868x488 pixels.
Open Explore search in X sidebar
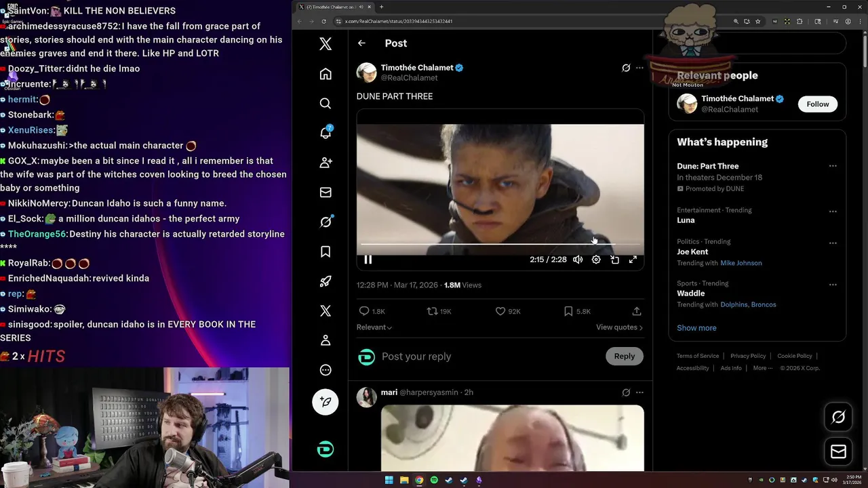tap(325, 104)
